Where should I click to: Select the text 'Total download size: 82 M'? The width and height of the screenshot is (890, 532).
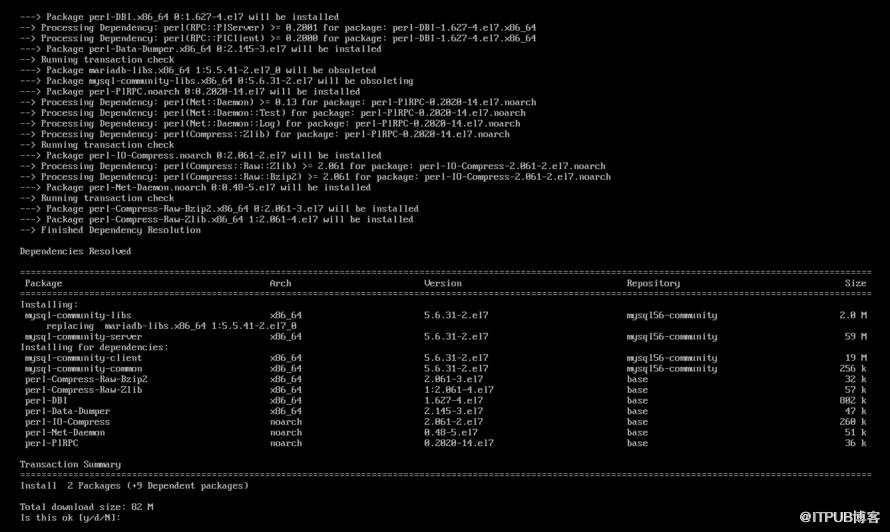point(86,507)
